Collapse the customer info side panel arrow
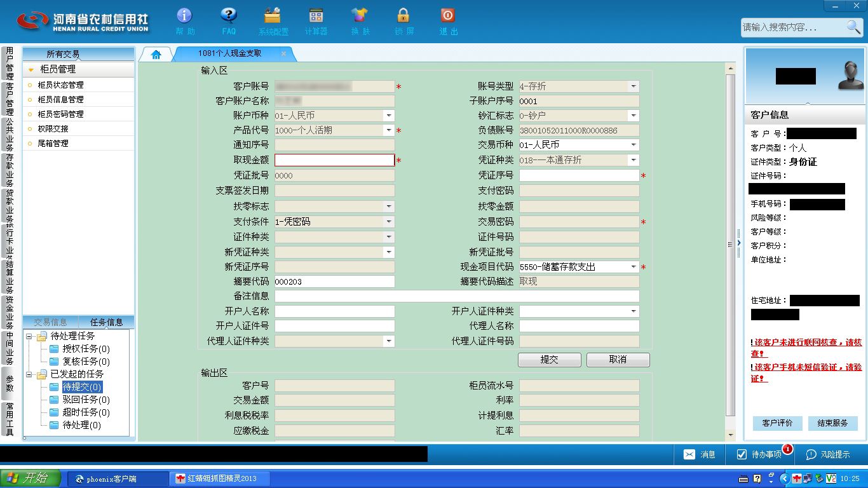Screen dimensions: 868x488 (x=739, y=243)
